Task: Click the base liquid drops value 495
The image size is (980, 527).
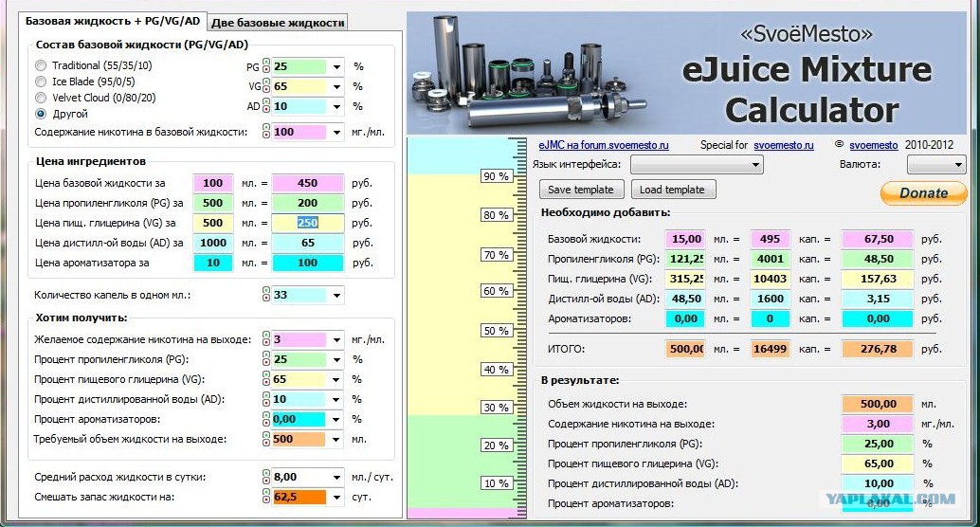Action: (770, 239)
